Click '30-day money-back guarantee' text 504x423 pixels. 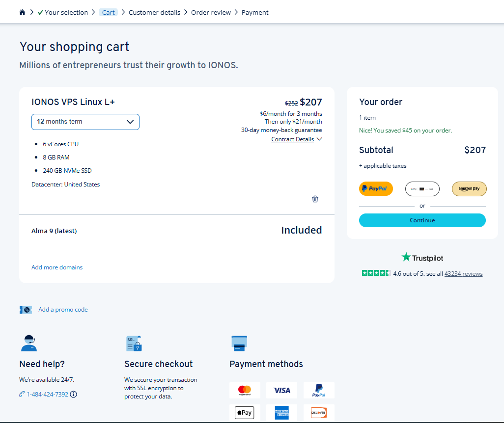281,130
